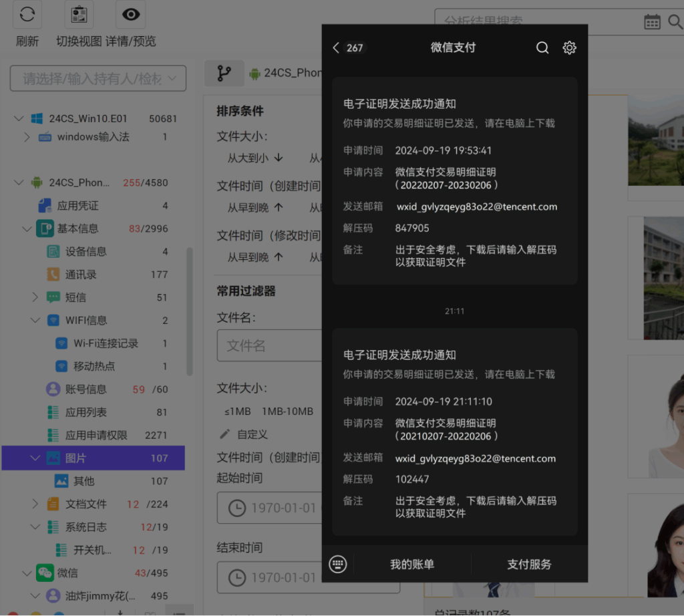
Task: Click the 我的账单 button
Action: pos(411,564)
